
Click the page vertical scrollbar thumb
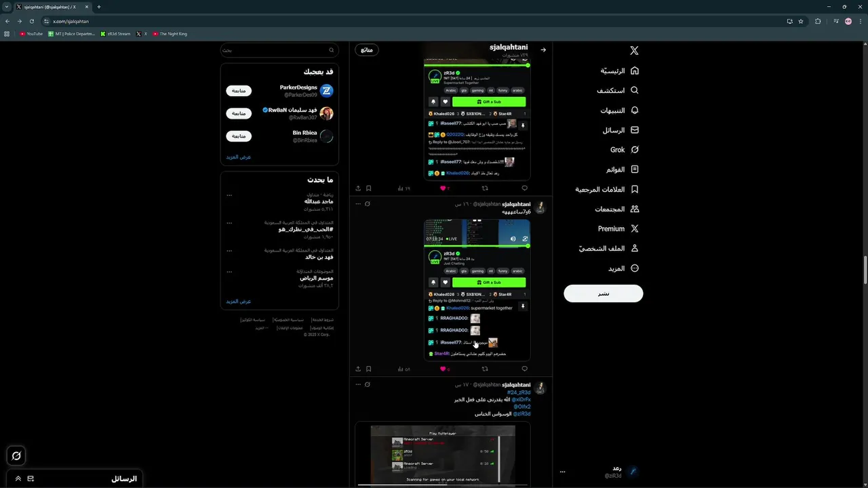point(865,270)
